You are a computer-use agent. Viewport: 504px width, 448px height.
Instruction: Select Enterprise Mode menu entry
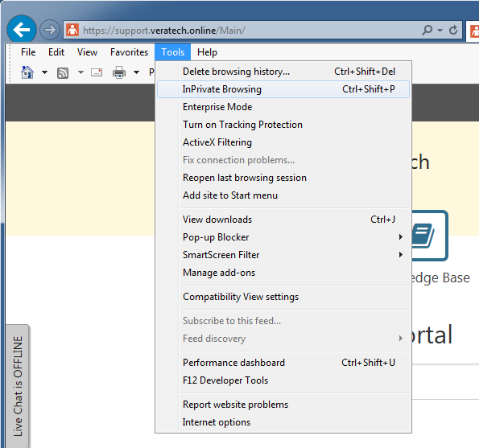coord(283,107)
